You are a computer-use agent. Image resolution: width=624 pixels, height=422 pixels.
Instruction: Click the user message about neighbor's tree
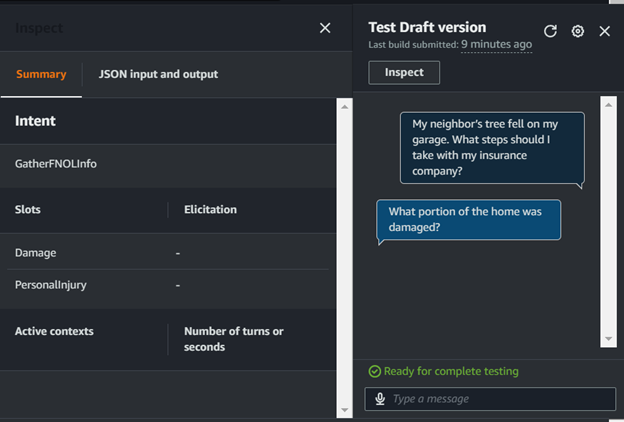pyautogui.click(x=492, y=148)
